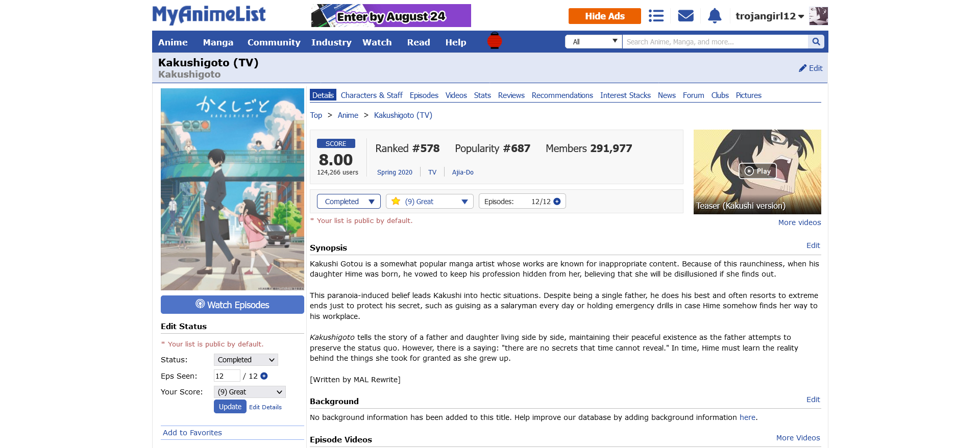
Task: Click the Top breadcrumb link
Action: click(x=316, y=115)
